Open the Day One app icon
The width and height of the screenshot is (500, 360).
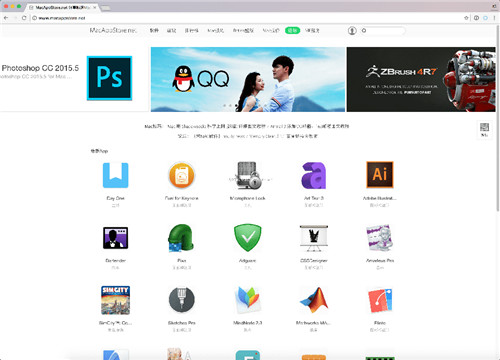click(x=115, y=175)
